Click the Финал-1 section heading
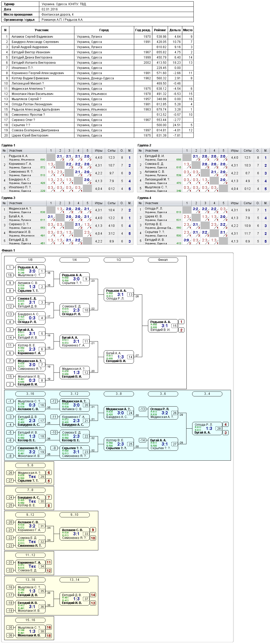The height and width of the screenshot is (644, 272). pos(8,250)
